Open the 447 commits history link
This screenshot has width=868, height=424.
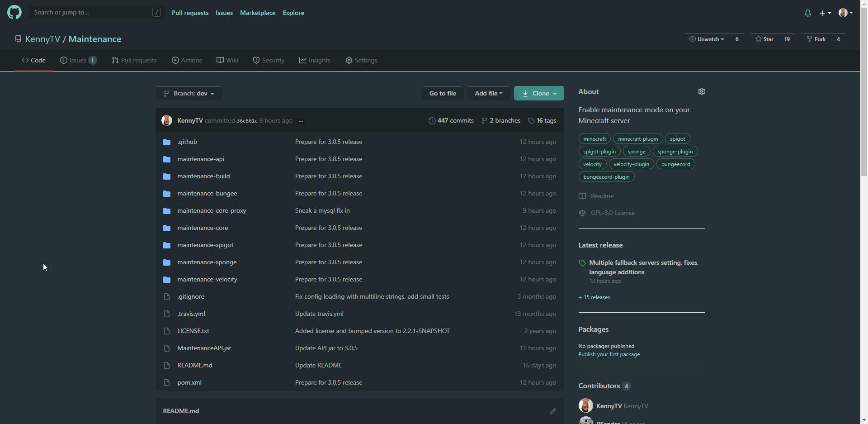(451, 120)
